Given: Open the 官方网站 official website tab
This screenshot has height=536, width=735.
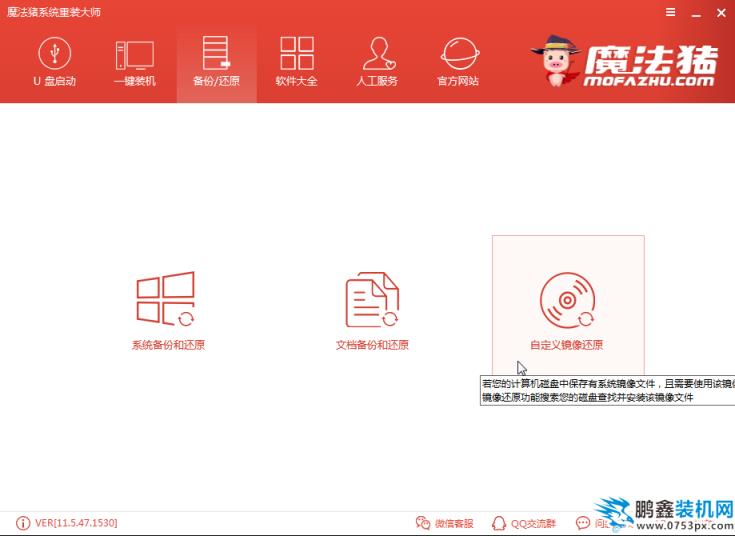Looking at the screenshot, I should (x=459, y=62).
